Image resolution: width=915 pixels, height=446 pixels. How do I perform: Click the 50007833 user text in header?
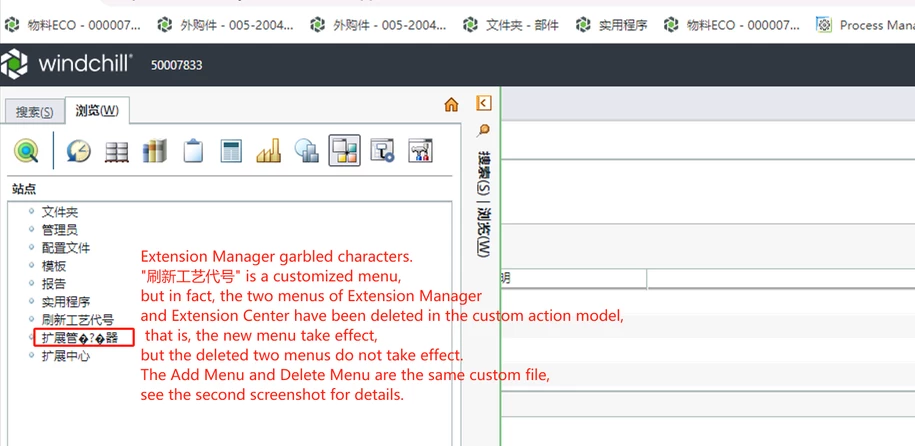[176, 65]
